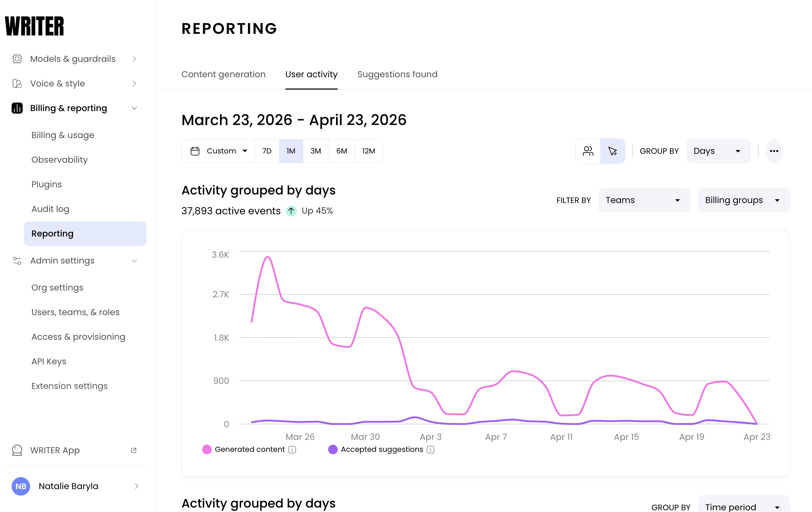Click the Voice & style icon

point(17,83)
